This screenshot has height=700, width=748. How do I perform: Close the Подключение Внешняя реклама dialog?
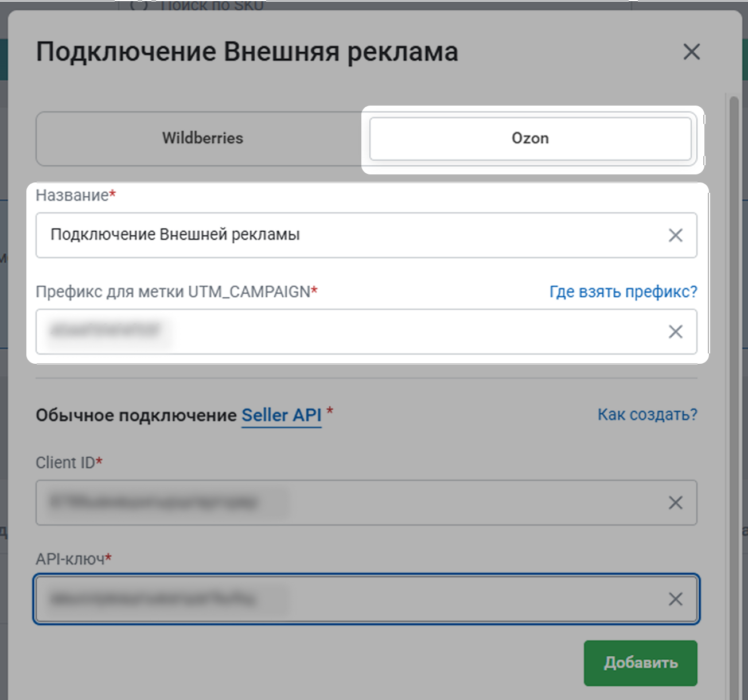pyautogui.click(x=692, y=52)
